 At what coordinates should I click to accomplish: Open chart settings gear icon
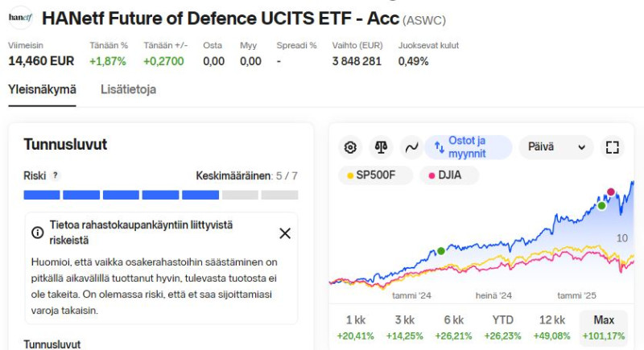point(350,147)
